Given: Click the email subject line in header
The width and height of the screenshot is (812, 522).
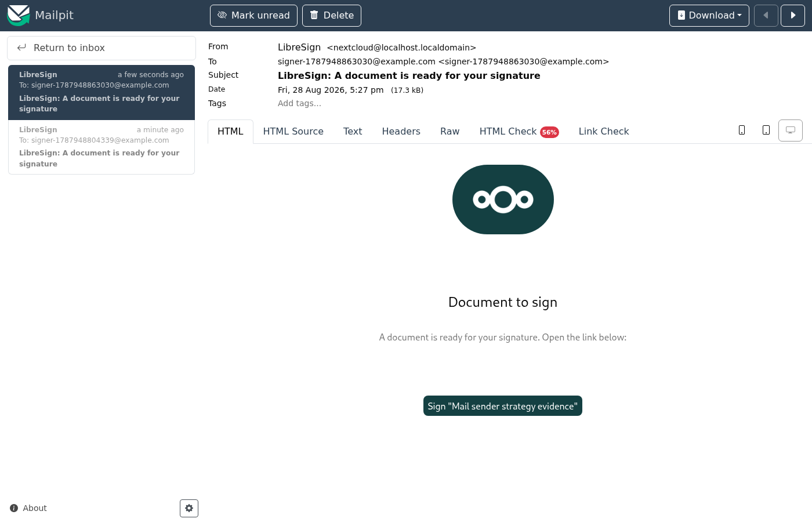Looking at the screenshot, I should click(409, 75).
